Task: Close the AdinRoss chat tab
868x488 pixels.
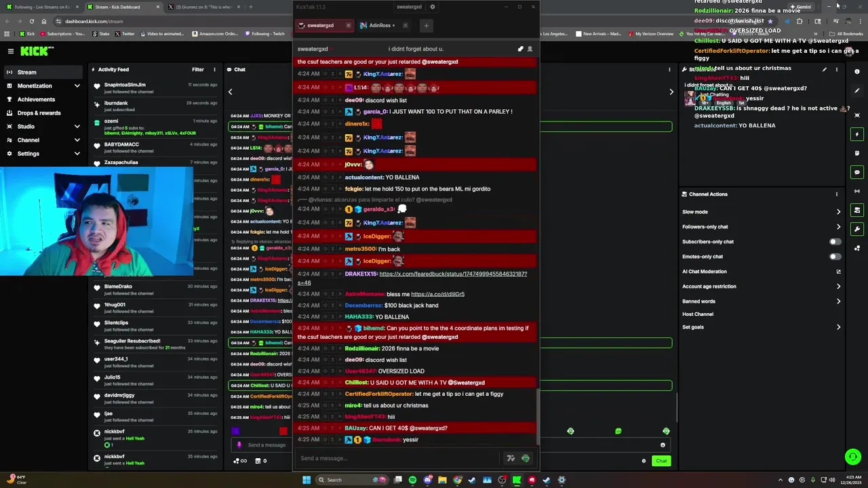Action: click(406, 26)
